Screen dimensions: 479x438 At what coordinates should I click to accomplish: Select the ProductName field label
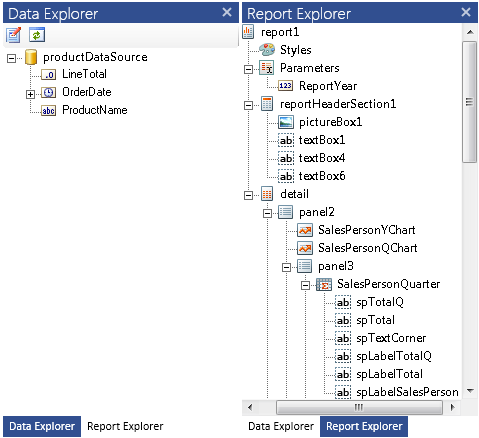pyautogui.click(x=95, y=110)
